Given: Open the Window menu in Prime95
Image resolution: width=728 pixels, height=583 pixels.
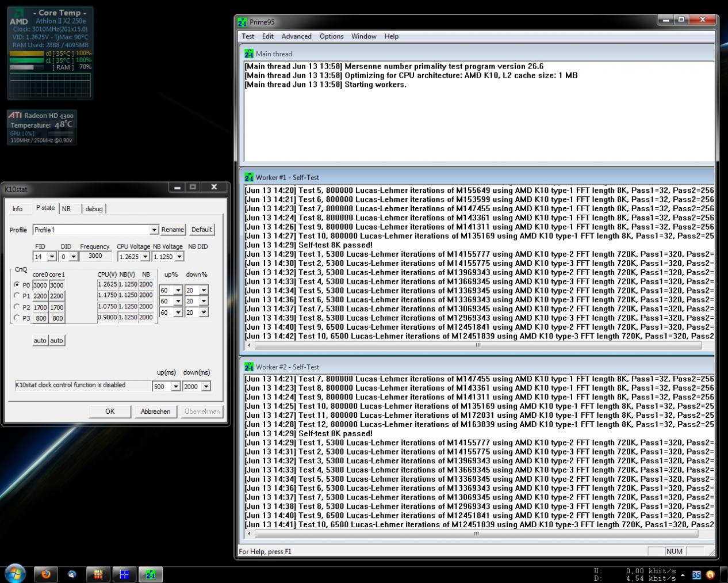Looking at the screenshot, I should click(364, 36).
